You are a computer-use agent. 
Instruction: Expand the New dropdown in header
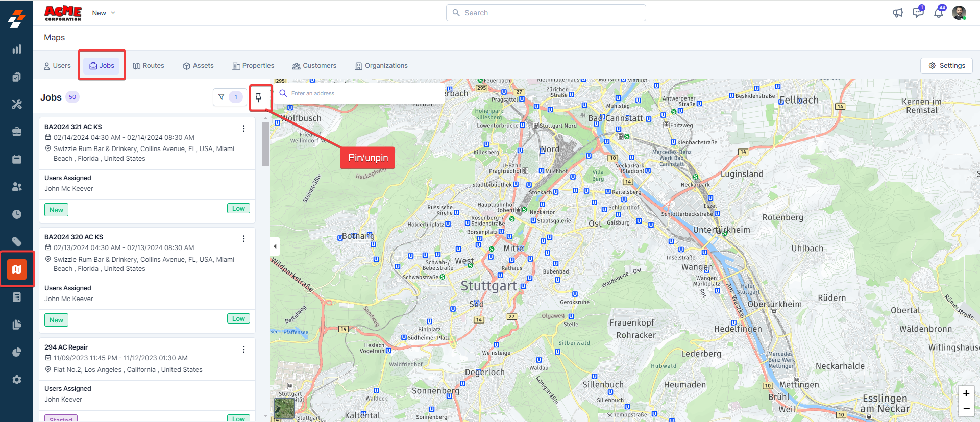click(104, 13)
